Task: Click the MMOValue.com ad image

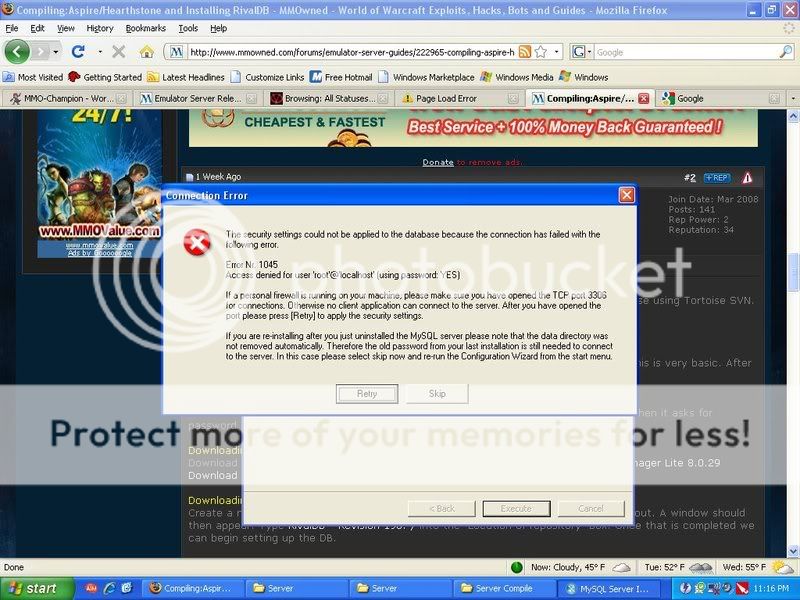Action: click(99, 176)
